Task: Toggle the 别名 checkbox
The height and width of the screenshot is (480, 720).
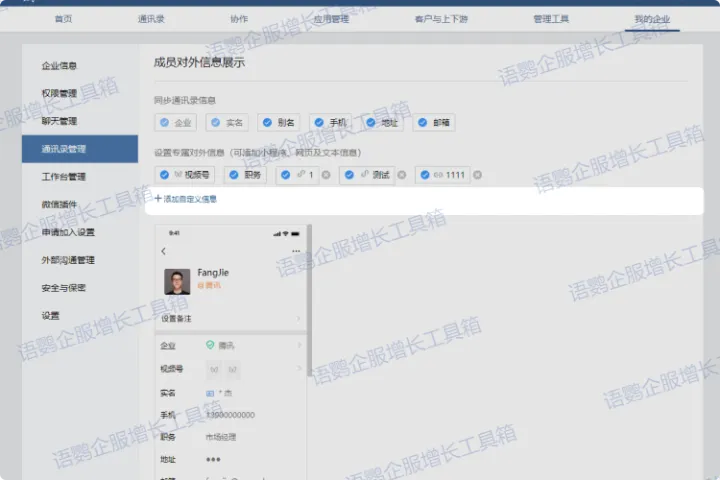Action: point(266,123)
